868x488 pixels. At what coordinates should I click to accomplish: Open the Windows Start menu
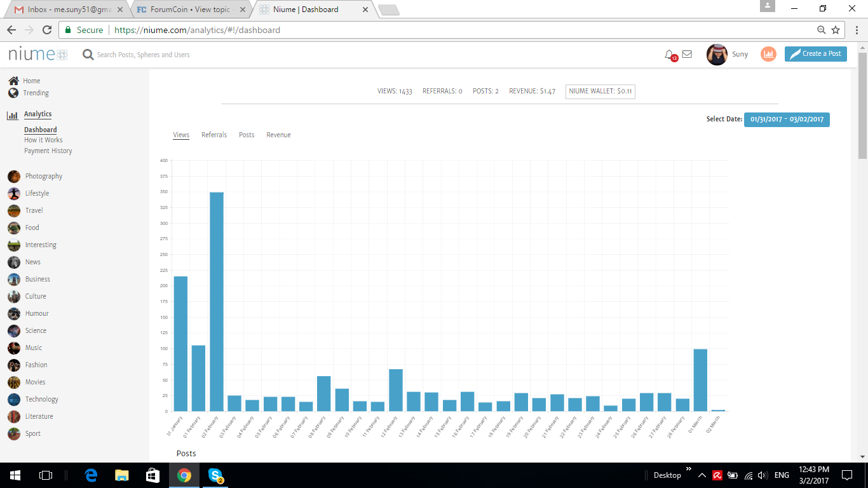tap(15, 475)
